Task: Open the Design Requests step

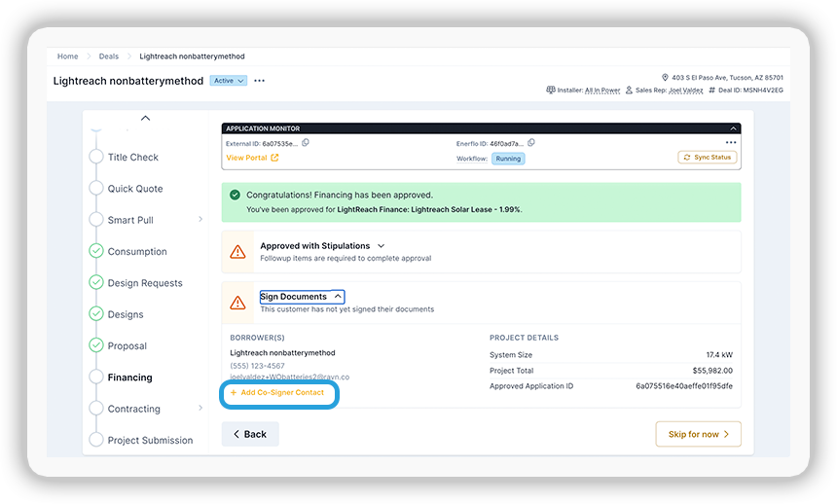Action: [145, 283]
